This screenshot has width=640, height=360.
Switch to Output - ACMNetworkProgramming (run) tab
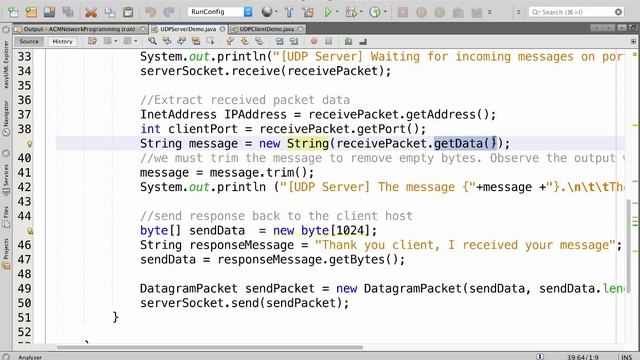coord(79,29)
